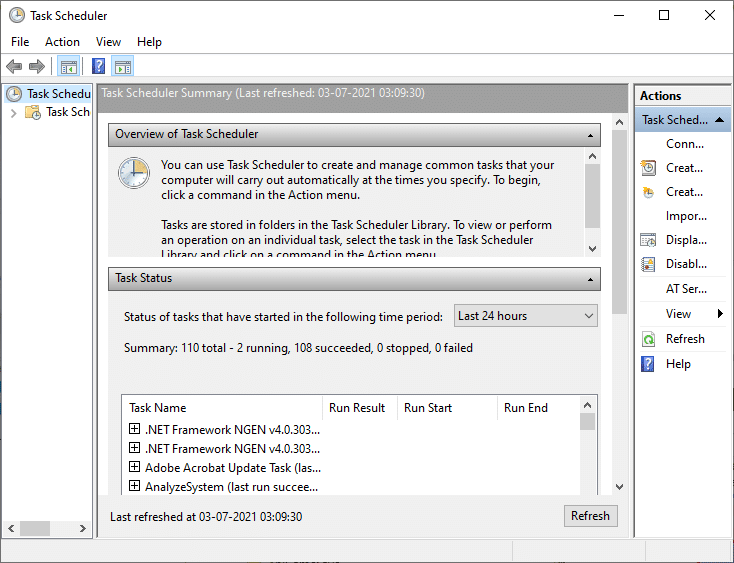This screenshot has height=563, width=734.
Task: Click the Refresh button at bottom
Action: click(590, 516)
